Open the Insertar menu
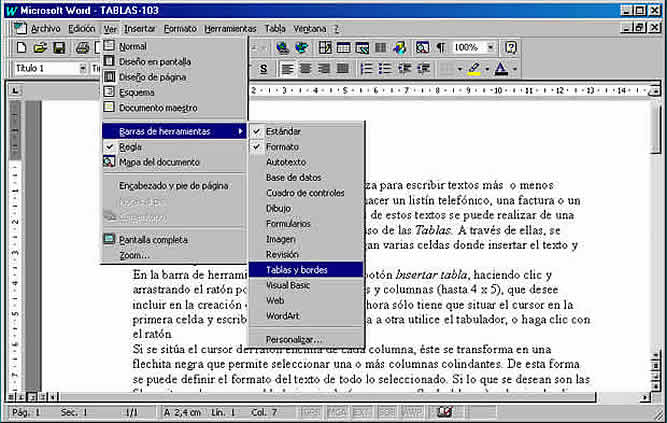 140,29
